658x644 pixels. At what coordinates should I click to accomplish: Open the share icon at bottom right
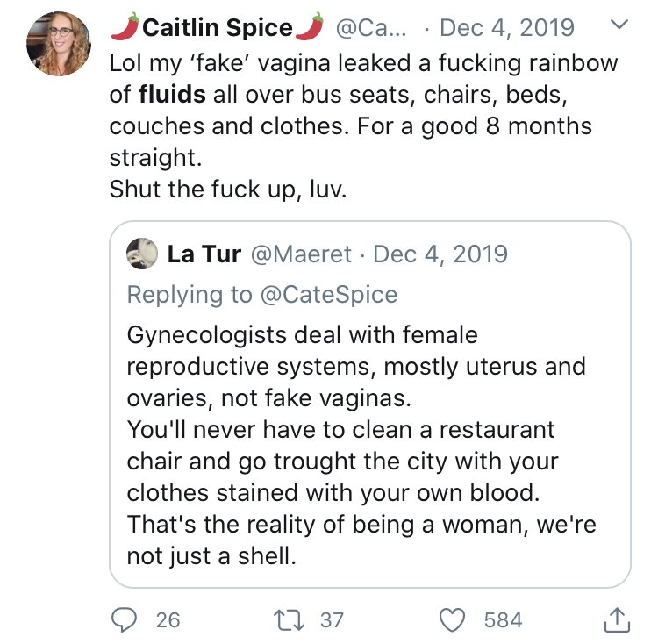617,619
